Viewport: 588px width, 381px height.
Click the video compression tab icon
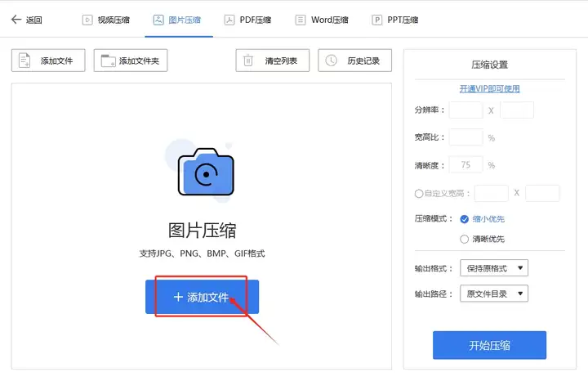click(x=87, y=20)
